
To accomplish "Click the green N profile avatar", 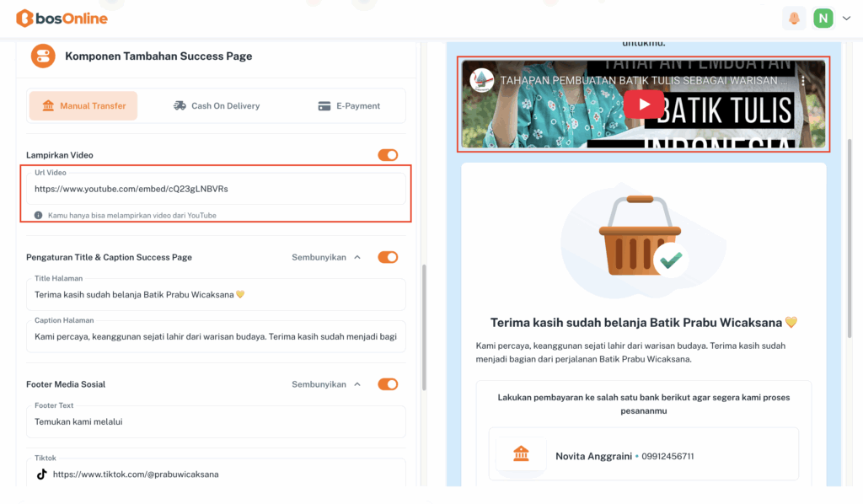I will (823, 18).
